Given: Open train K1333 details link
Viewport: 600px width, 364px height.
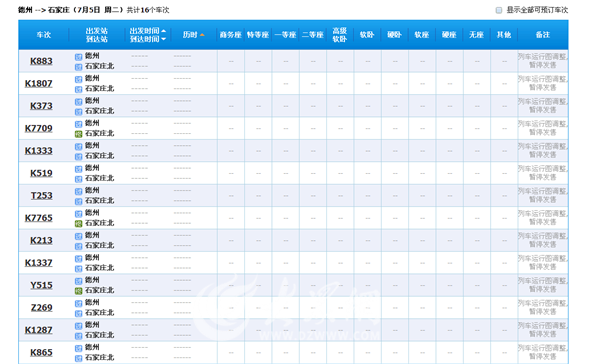Looking at the screenshot, I should coord(39,151).
